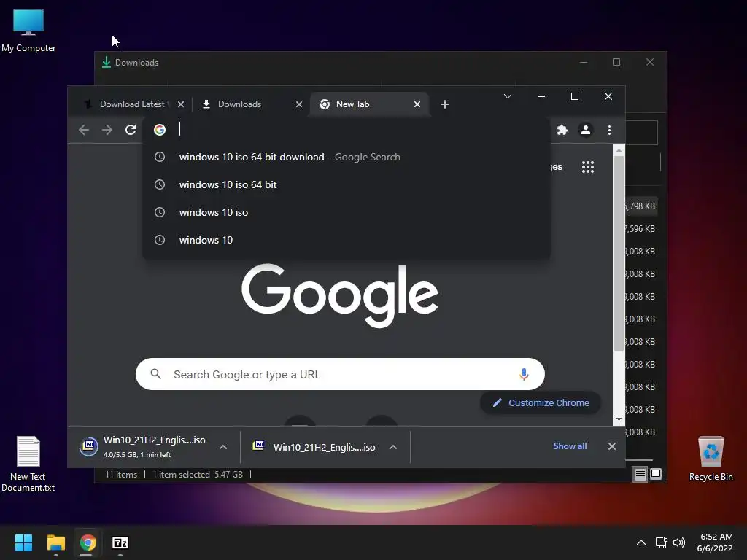Click the Downloads title of the Explorer window
The image size is (747, 560).
pyautogui.click(x=136, y=63)
